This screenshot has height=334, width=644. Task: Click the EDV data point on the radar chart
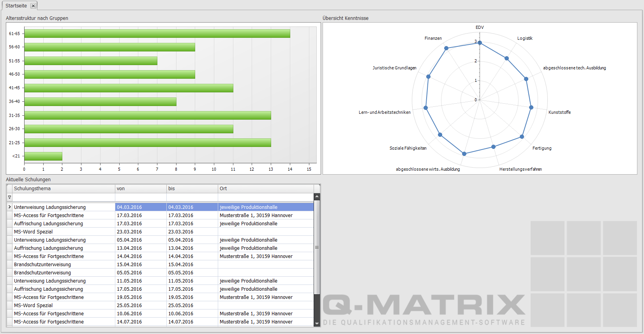click(x=480, y=43)
